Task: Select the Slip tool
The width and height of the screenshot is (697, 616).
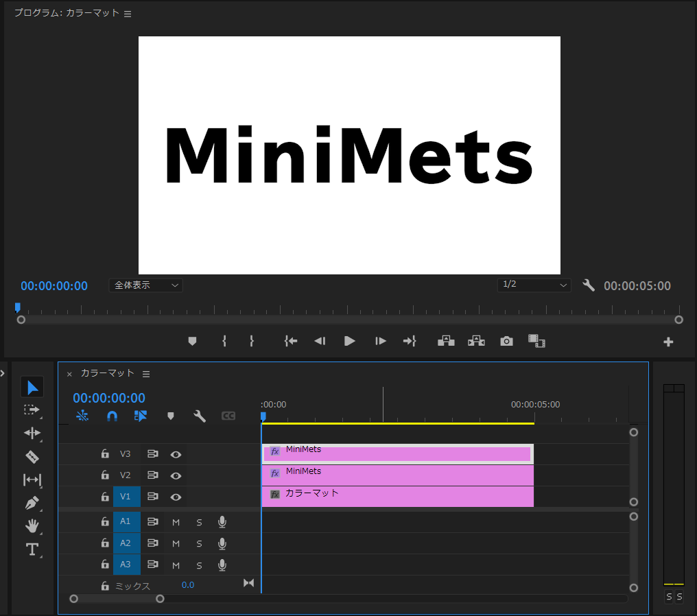Action: tap(32, 479)
